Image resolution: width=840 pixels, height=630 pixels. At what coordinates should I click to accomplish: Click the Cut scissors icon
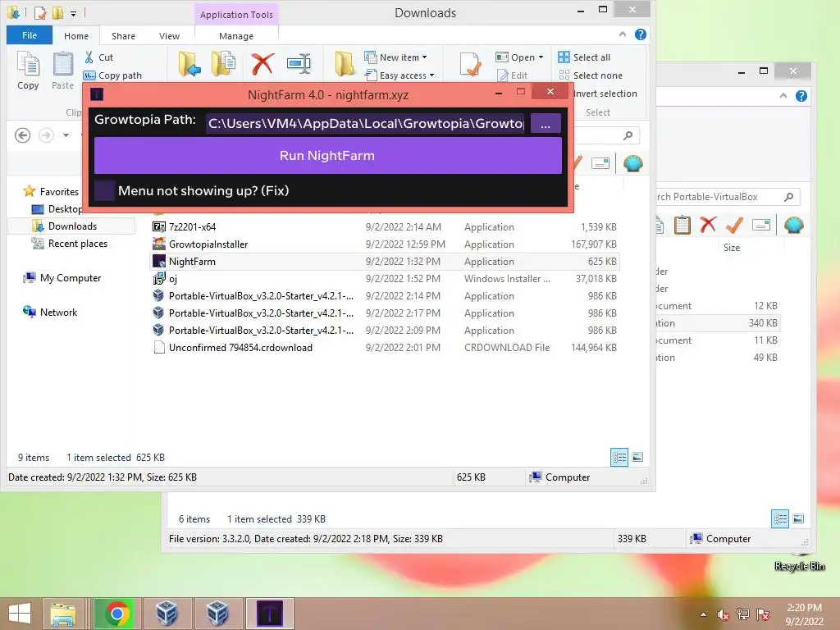(89, 57)
